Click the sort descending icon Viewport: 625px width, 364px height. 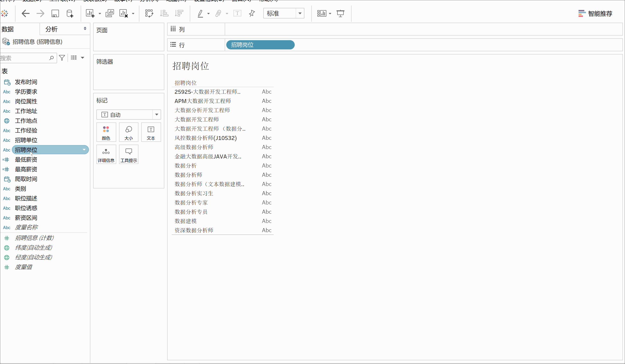coord(179,13)
